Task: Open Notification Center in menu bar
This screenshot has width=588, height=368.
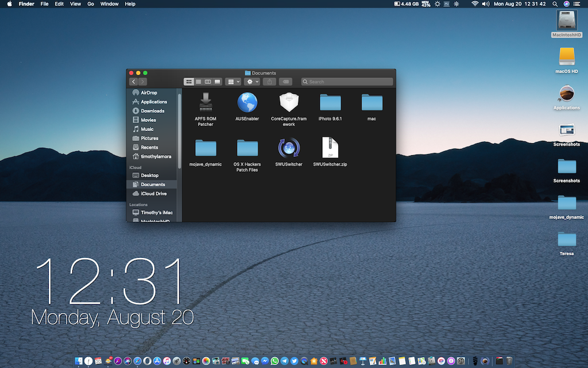Action: pyautogui.click(x=577, y=4)
